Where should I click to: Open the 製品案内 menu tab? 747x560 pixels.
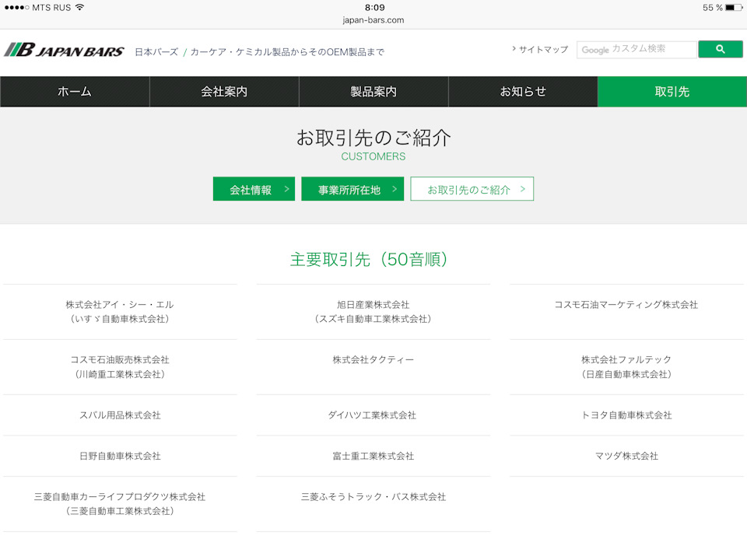click(x=373, y=92)
